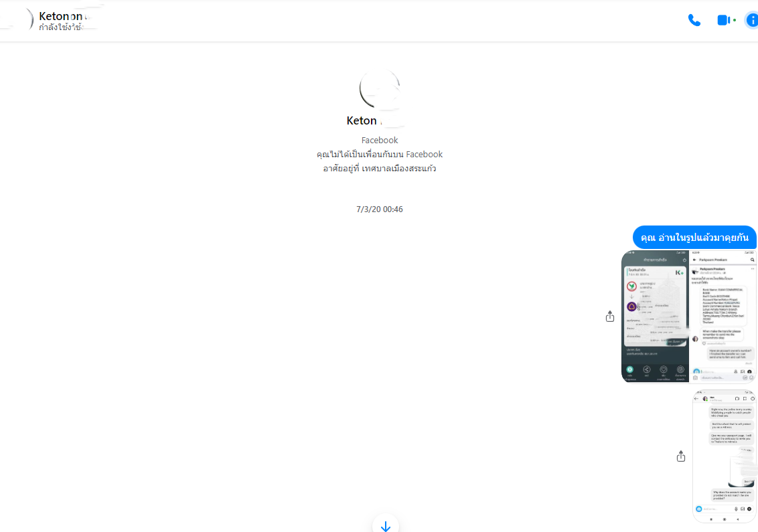Open the bank account details screenshot thumbnail
This screenshot has width=758, height=532.
(x=723, y=317)
